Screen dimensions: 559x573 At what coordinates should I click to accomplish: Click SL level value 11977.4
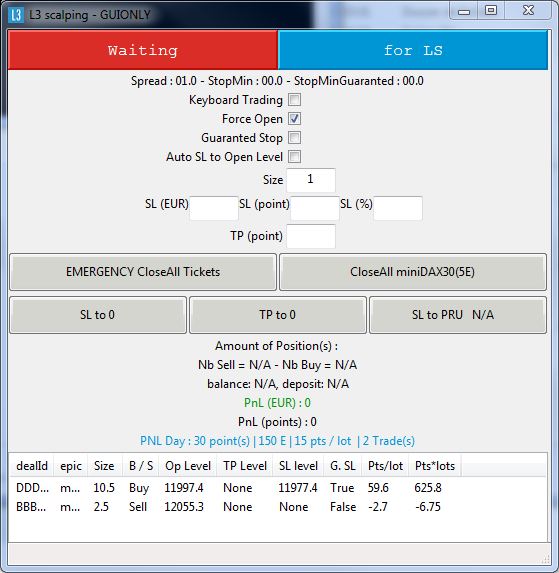[x=298, y=487]
